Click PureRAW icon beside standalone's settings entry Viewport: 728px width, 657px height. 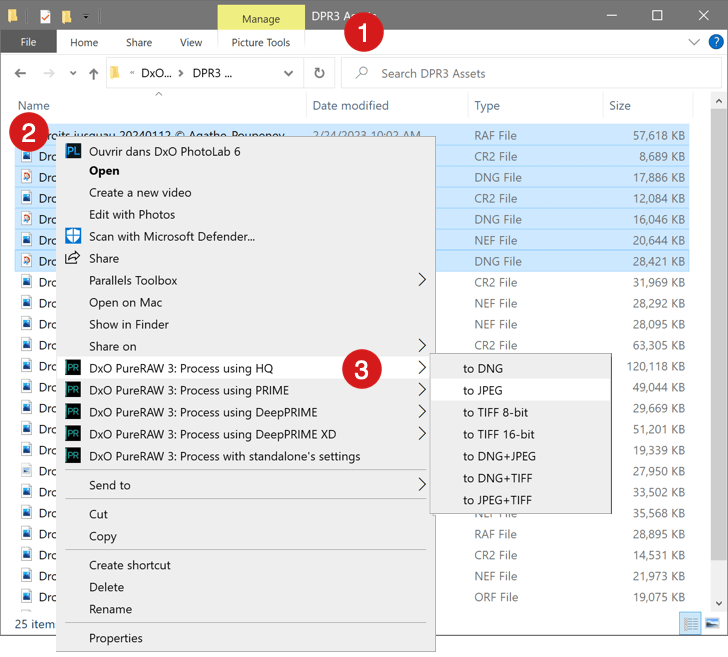tap(73, 455)
